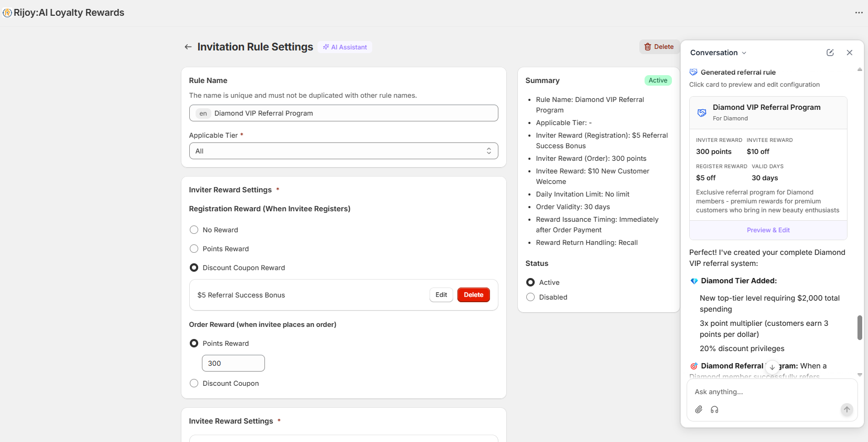
Task: Click the back arrow beside Invitation Rule Settings
Action: click(188, 47)
